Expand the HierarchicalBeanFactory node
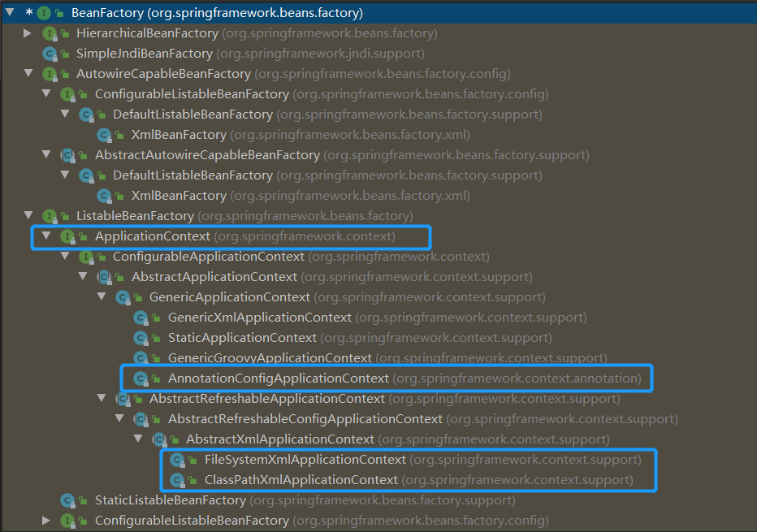Viewport: 757px width, 532px height. tap(28, 32)
